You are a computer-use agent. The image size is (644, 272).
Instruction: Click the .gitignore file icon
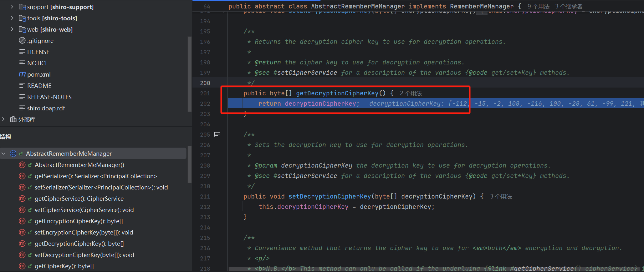[x=22, y=41]
